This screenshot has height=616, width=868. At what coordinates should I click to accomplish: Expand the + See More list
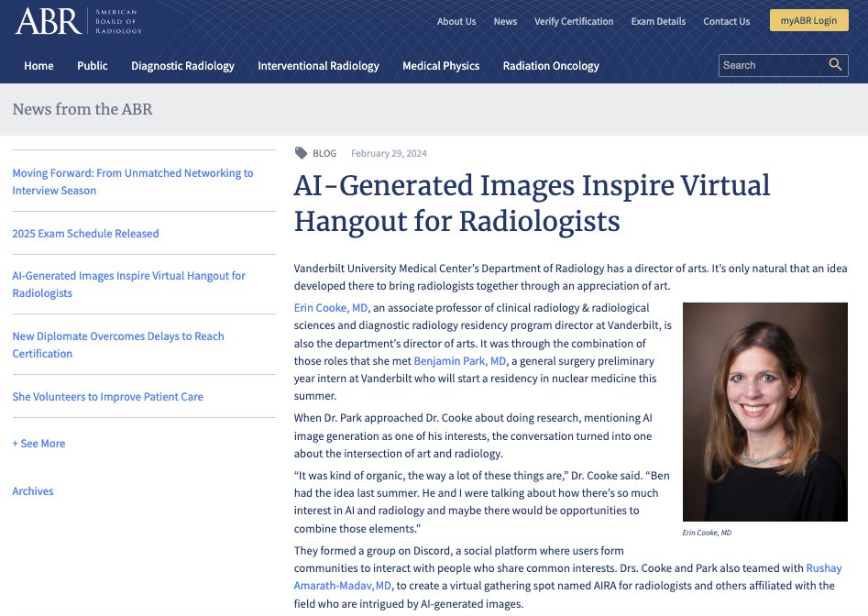click(38, 444)
